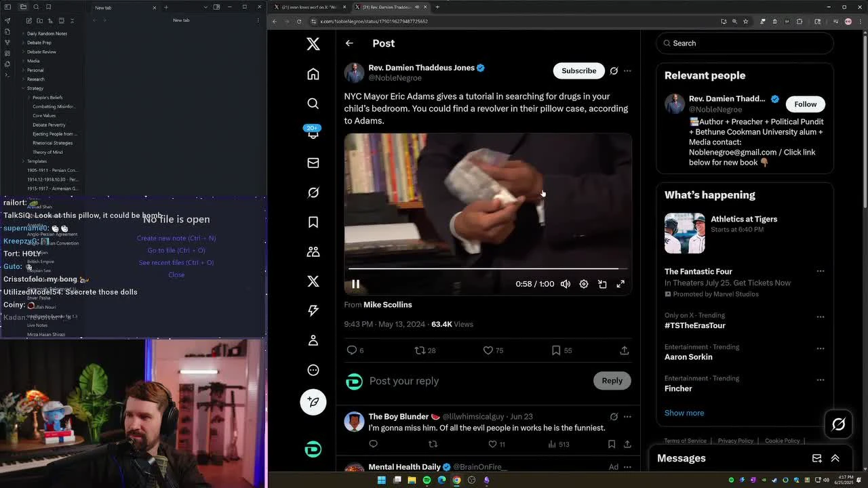Open Athletics at Tigers thumbnail
Image resolution: width=868 pixels, height=488 pixels.
click(684, 233)
